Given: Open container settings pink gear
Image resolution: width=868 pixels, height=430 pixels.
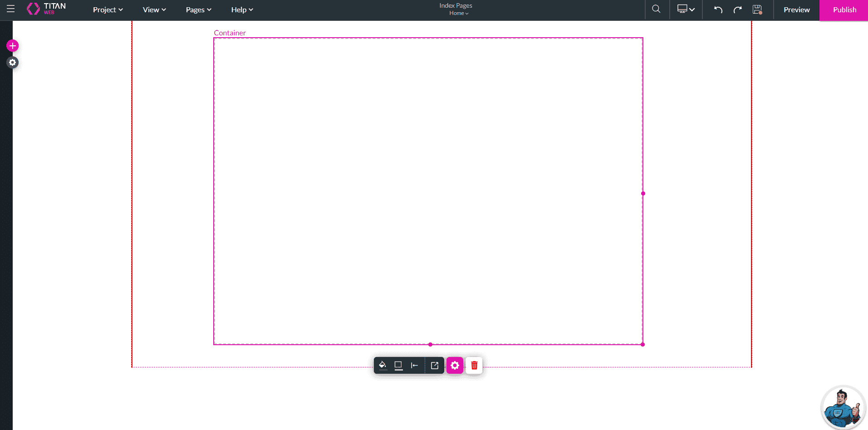Looking at the screenshot, I should 455,366.
